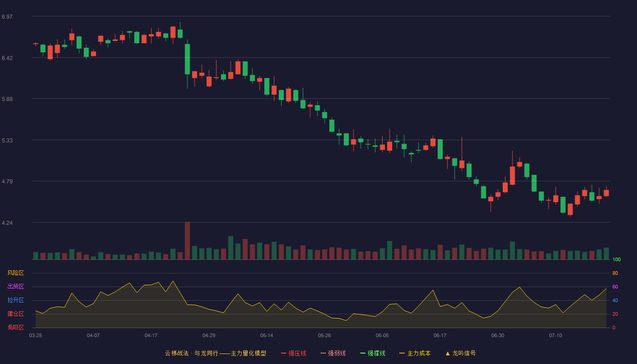Click the 4.24 price axis label
Viewport: 637px width, 364px height.
click(7, 223)
